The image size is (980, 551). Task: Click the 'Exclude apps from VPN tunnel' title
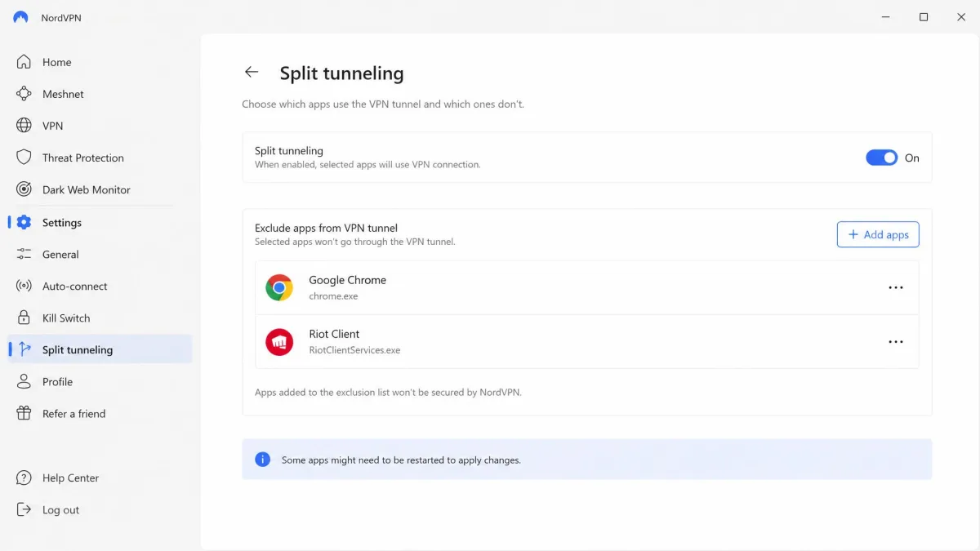point(326,228)
